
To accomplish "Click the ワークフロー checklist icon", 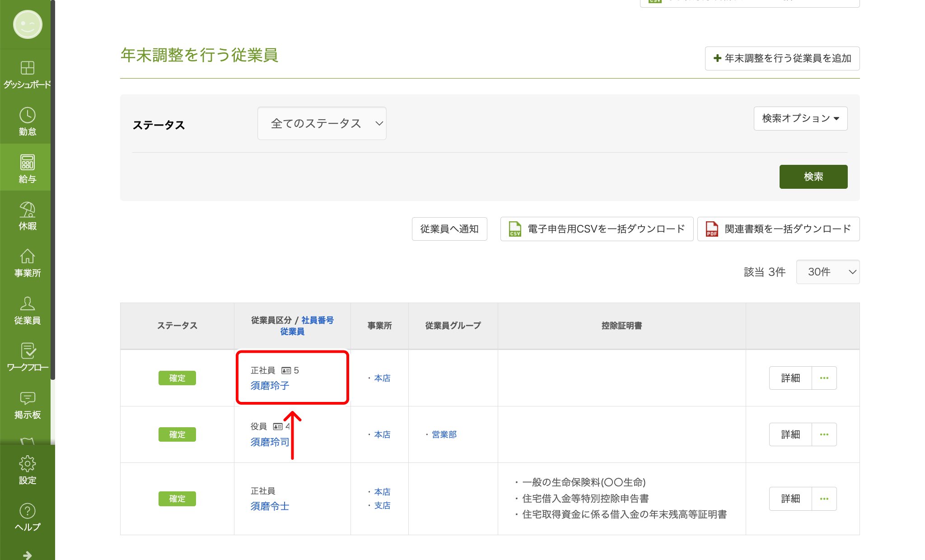I will (27, 351).
